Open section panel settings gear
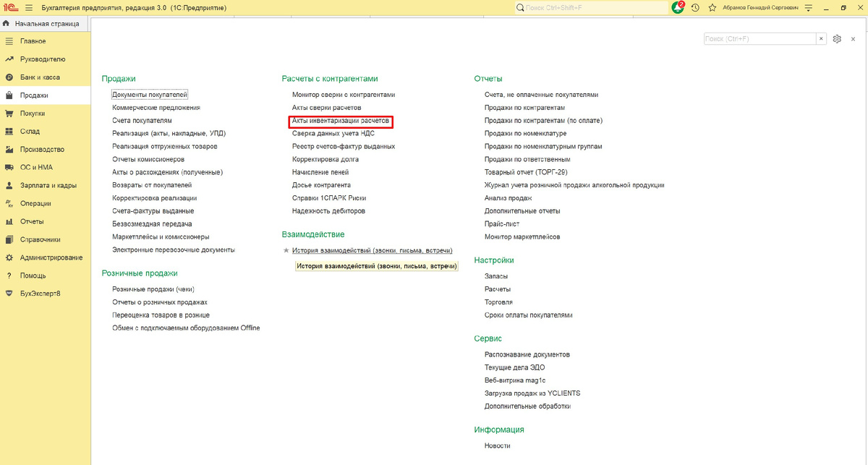868x465 pixels. coord(837,38)
